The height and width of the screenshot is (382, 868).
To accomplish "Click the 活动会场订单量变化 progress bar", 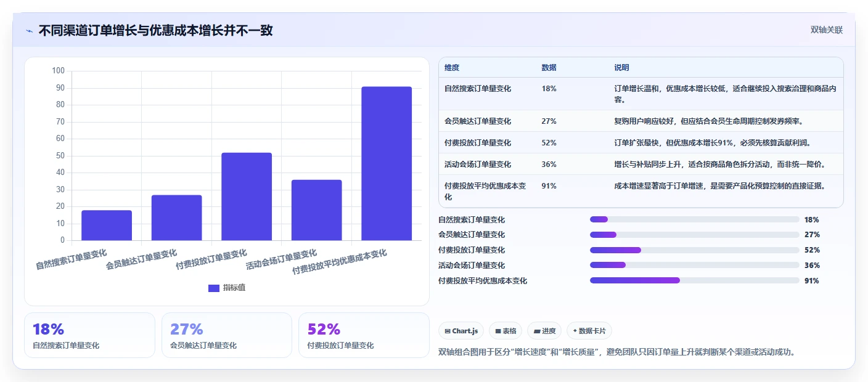I will (695, 266).
